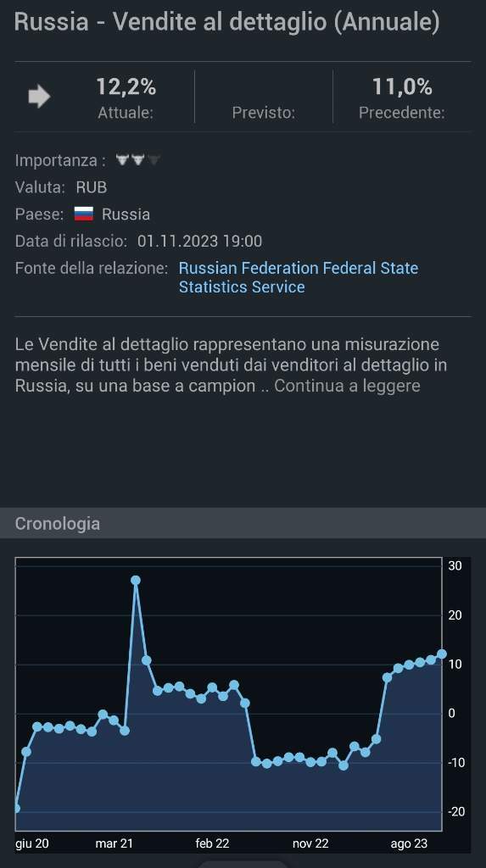This screenshot has width=486, height=868.
Task: Select the 12,2% Attuale value
Action: pyautogui.click(x=126, y=87)
